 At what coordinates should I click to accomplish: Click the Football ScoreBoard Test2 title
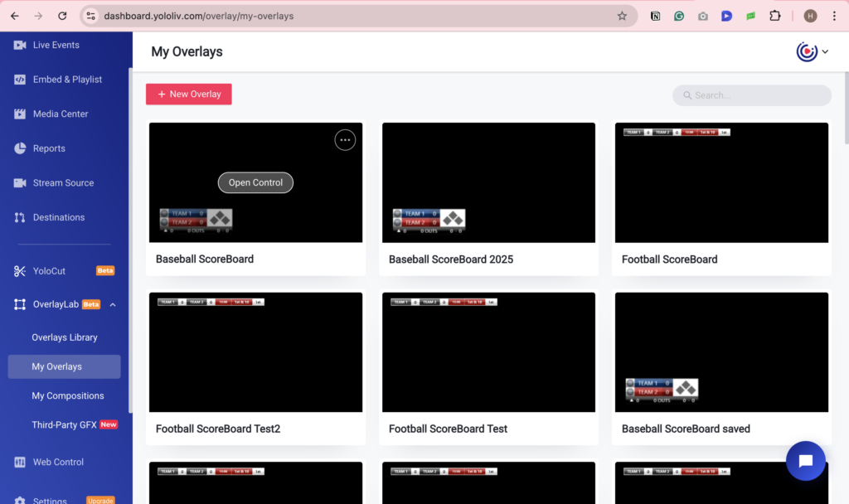coord(218,429)
